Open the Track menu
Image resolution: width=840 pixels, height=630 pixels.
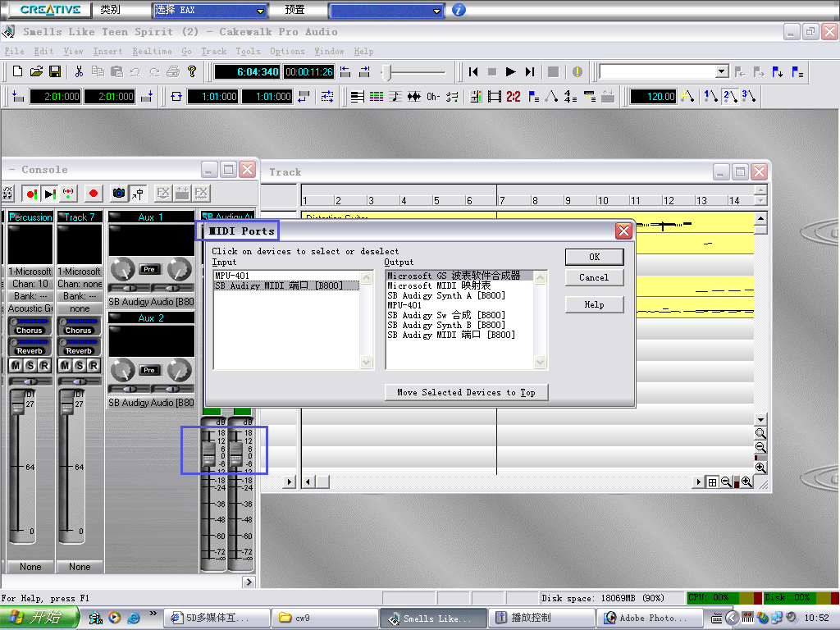(214, 51)
